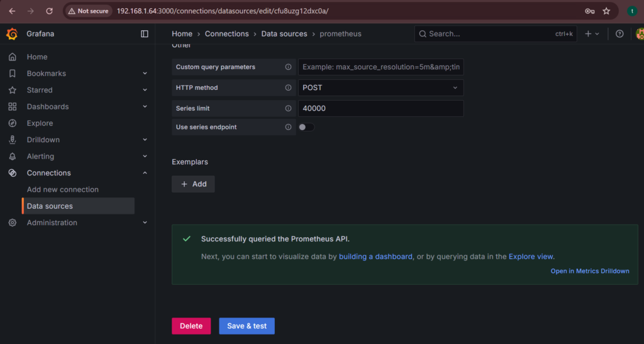This screenshot has width=644, height=344.
Task: Open Alerting in the sidebar menu
Action: [40, 157]
